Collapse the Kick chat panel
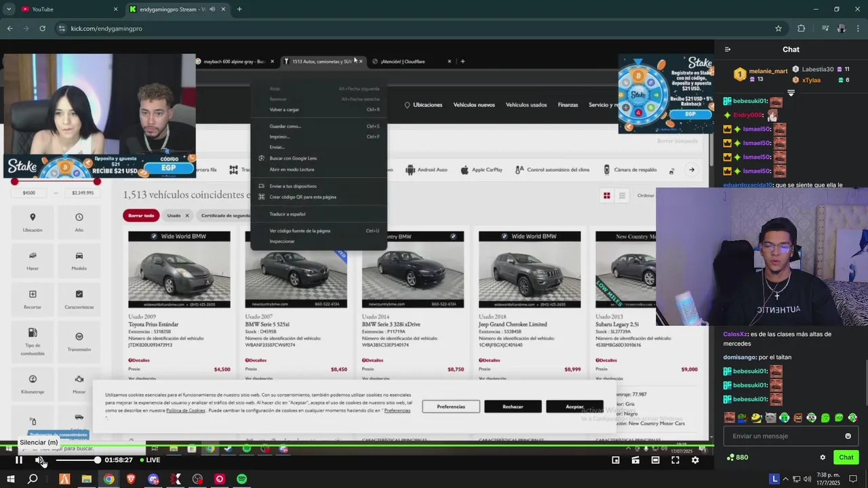868x488 pixels. coord(728,49)
